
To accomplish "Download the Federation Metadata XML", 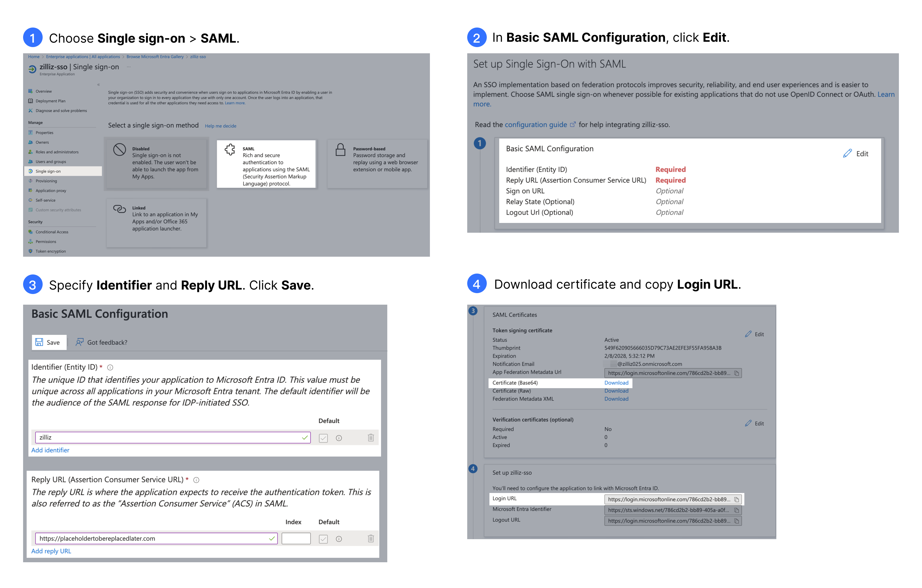I will 616,399.
